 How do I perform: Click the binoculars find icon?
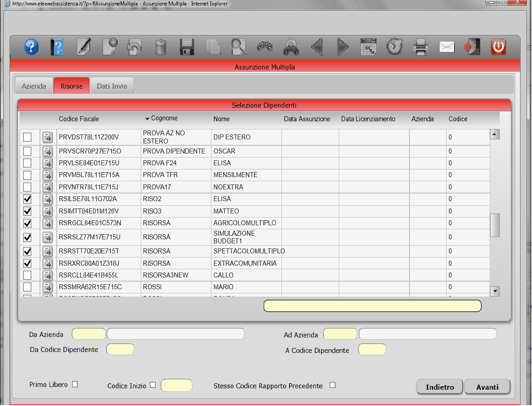point(265,47)
